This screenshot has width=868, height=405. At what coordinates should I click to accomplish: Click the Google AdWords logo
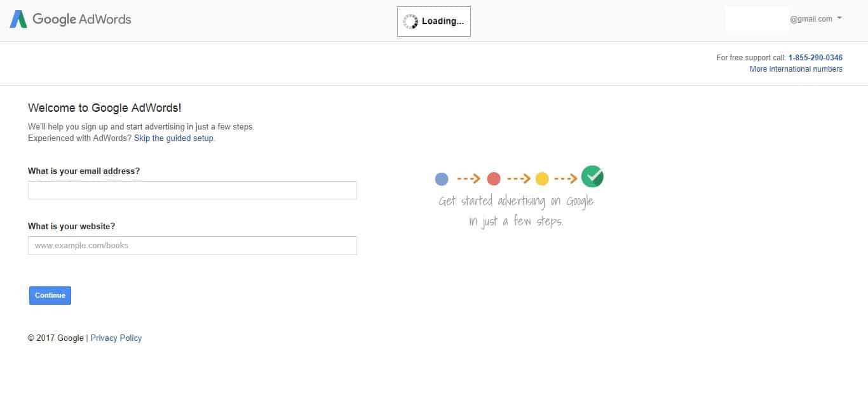pyautogui.click(x=71, y=19)
